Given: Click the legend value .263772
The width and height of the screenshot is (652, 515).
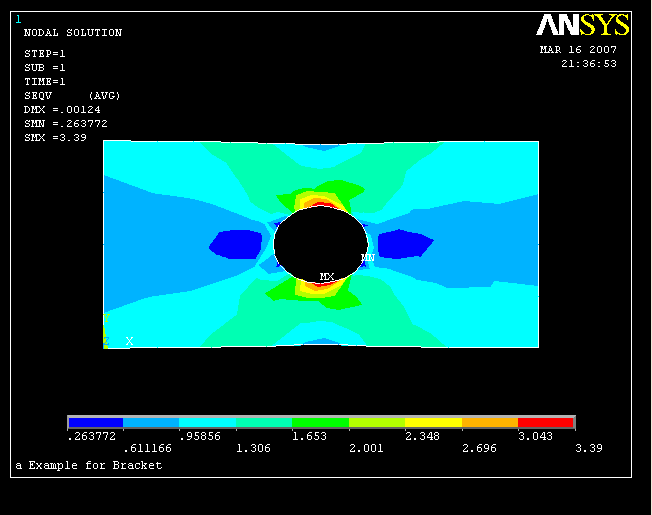Looking at the screenshot, I should coord(91,436).
